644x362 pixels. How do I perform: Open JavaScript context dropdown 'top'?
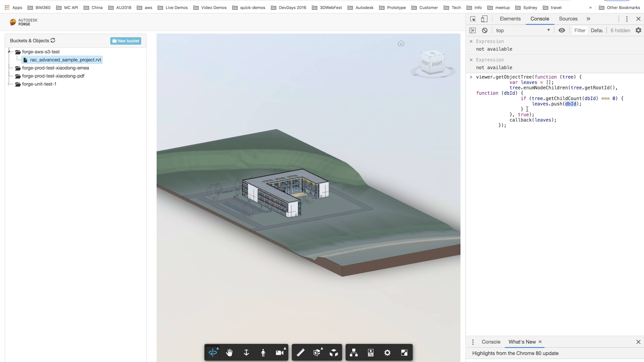(x=523, y=31)
